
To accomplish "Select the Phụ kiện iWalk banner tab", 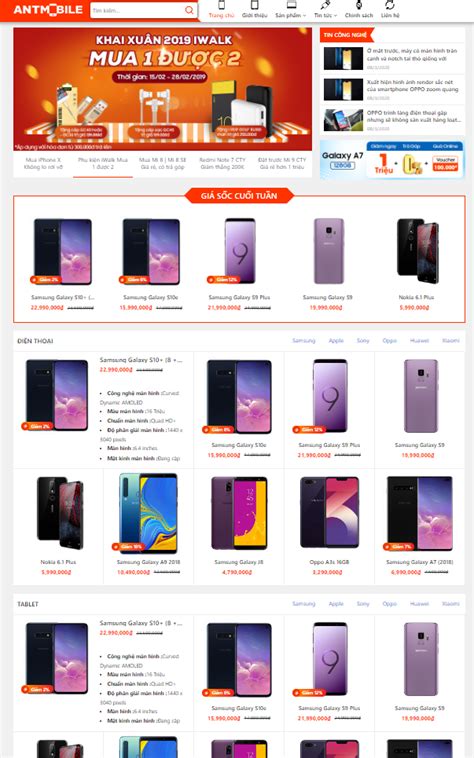I will point(103,163).
